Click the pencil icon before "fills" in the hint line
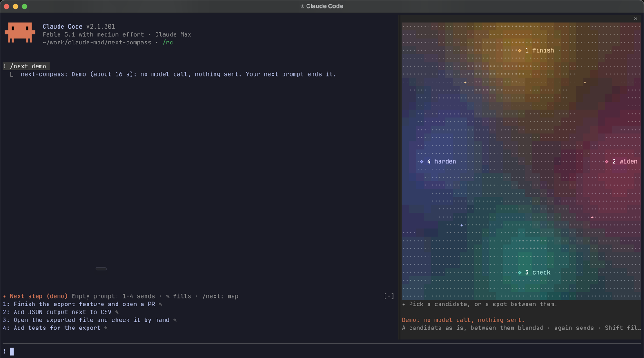Screen dimensions: 644x358 point(168,296)
